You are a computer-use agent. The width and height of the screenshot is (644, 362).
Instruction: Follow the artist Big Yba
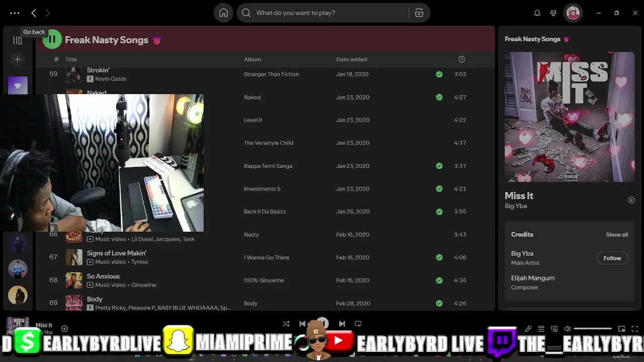click(612, 258)
